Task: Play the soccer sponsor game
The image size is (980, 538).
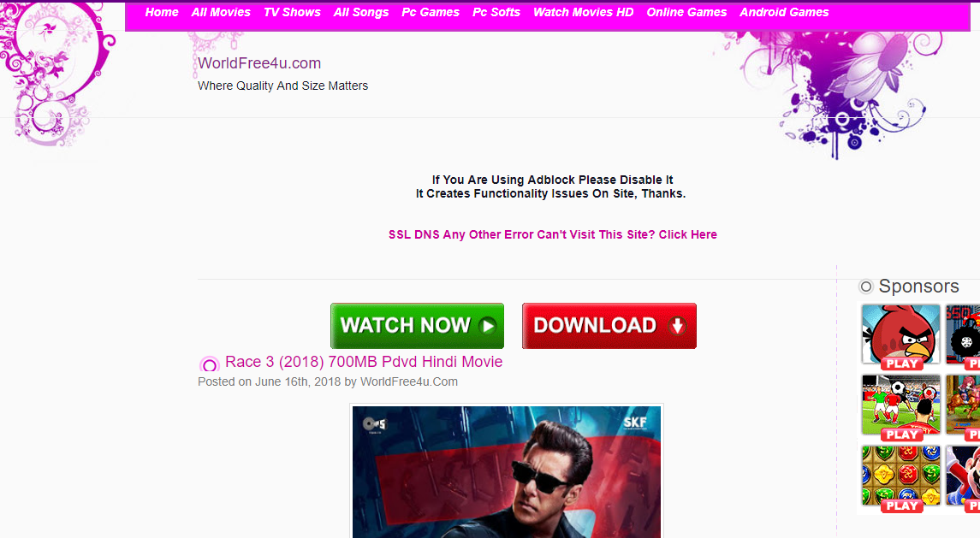Action: pos(900,406)
